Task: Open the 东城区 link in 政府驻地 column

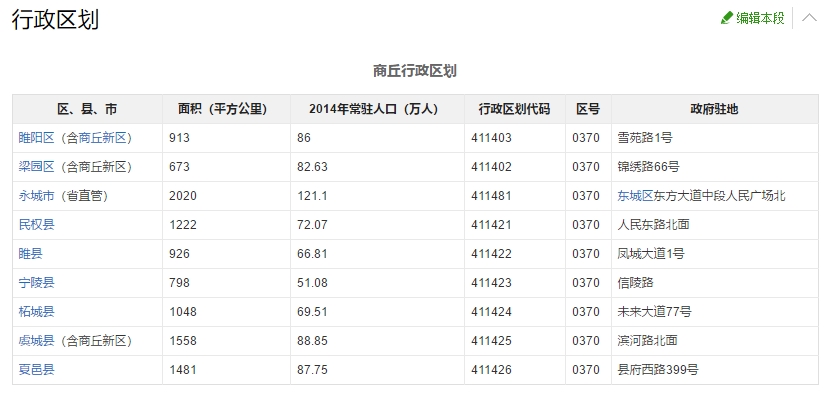Action: coord(635,196)
